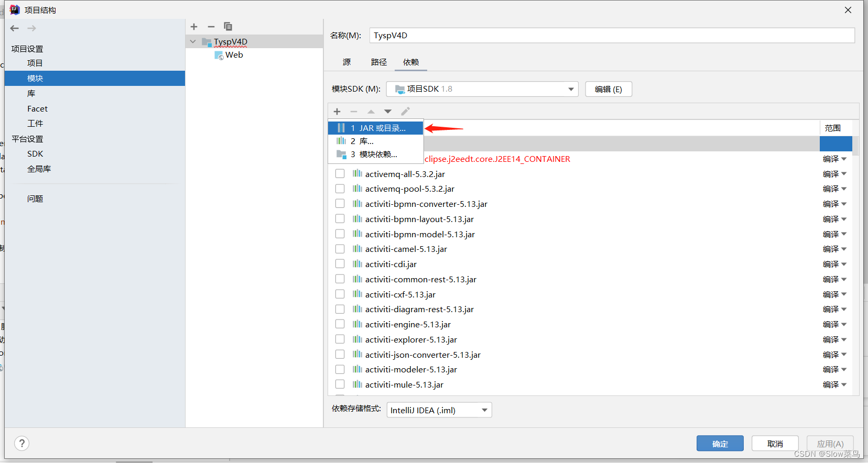Viewport: 868px width, 463px height.
Task: Close the Project Structure dialog
Action: pos(848,10)
